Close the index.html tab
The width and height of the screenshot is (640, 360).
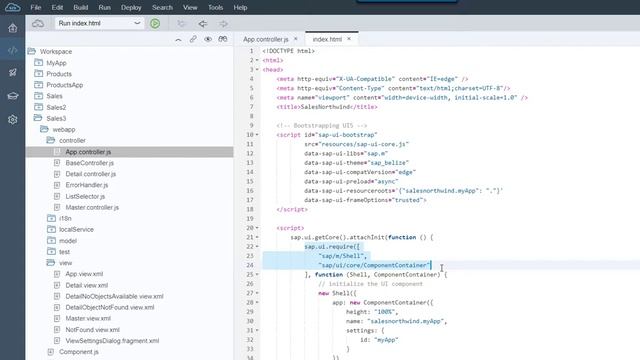coord(349,39)
